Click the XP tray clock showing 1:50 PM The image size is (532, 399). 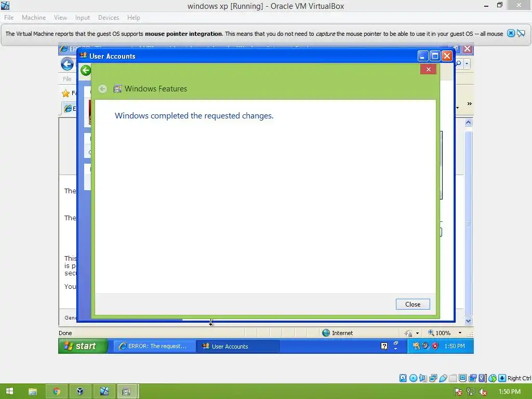pos(455,346)
